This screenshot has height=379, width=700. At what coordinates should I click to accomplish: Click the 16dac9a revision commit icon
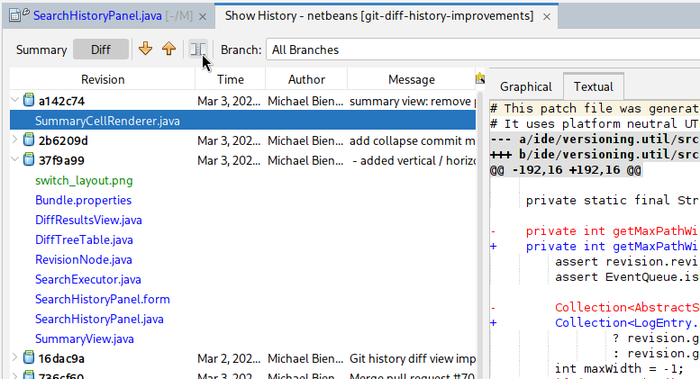[x=29, y=358]
